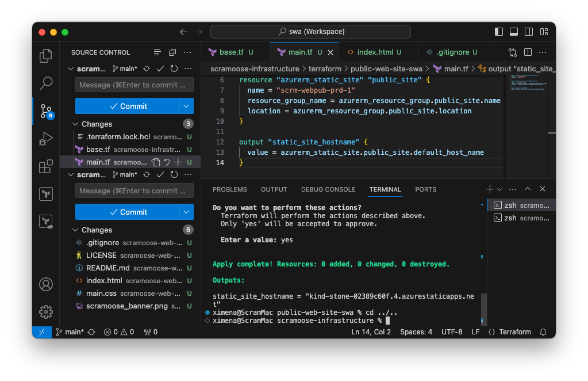
Task: Open the Manage gear icon
Action: point(46,311)
